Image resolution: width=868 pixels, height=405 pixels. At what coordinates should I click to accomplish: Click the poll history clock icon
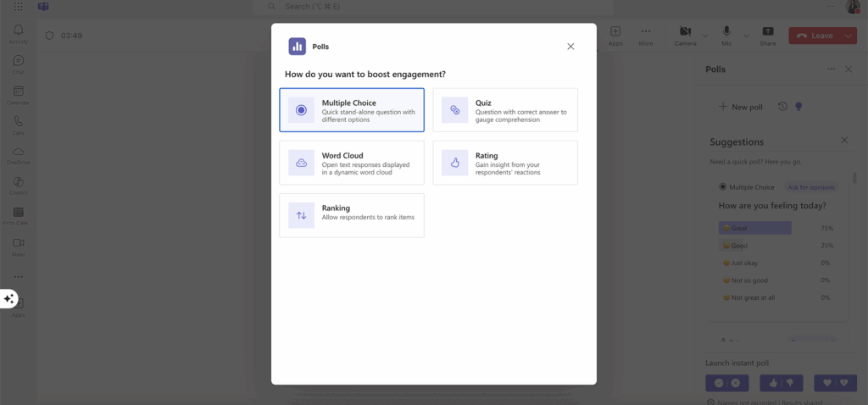pos(782,107)
